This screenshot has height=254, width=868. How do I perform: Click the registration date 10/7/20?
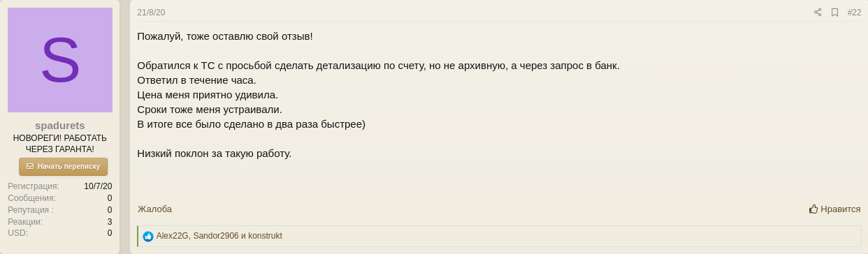[98, 186]
